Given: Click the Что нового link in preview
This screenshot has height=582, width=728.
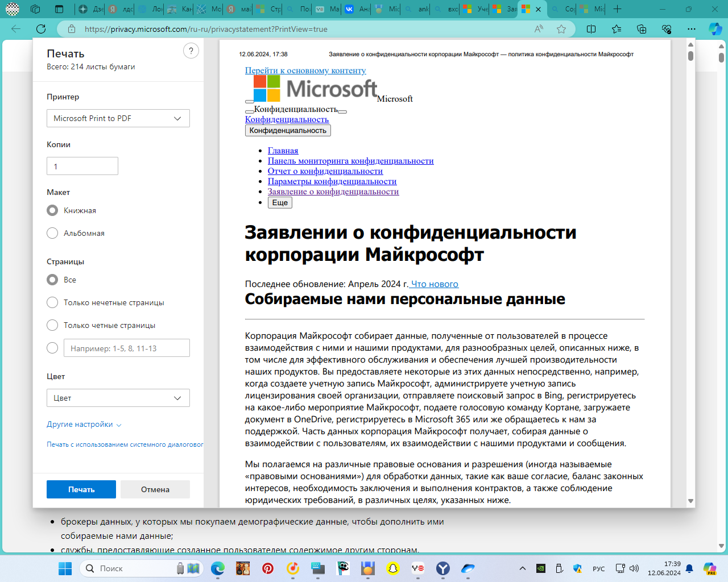Looking at the screenshot, I should pyautogui.click(x=435, y=284).
